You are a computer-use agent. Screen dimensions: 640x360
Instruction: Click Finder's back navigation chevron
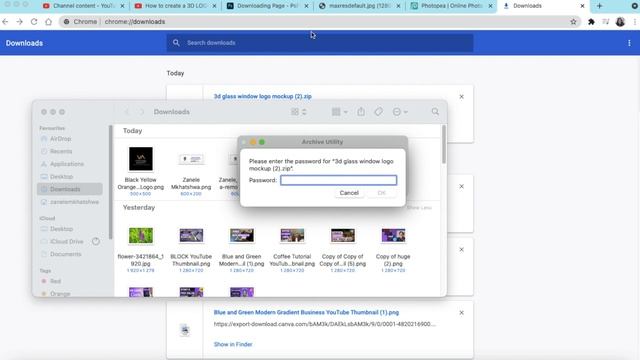127,112
